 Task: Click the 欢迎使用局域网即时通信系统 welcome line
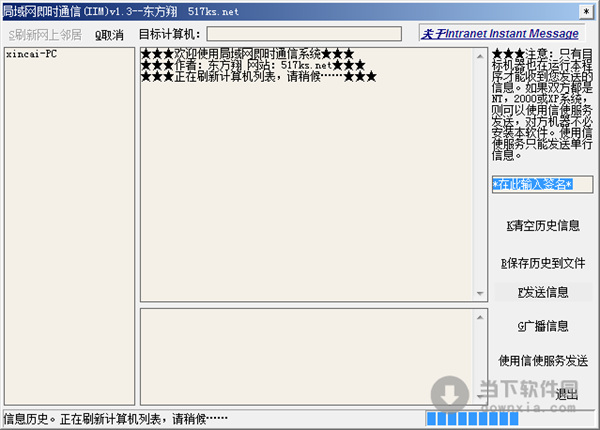tap(247, 54)
